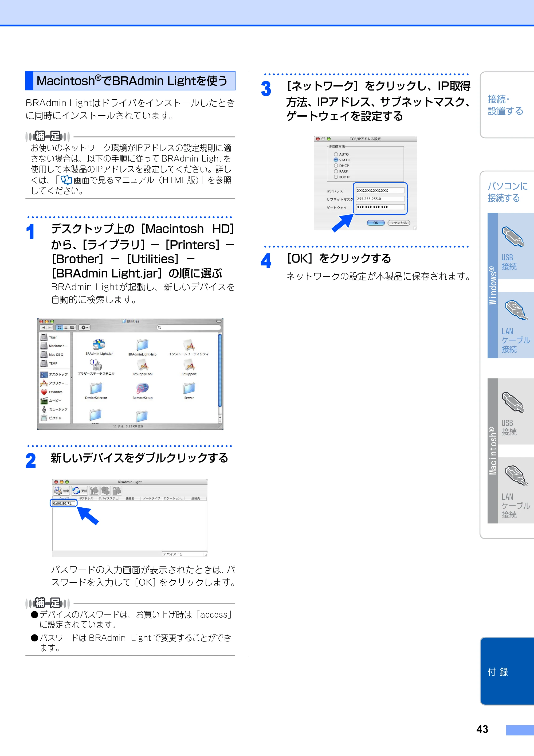Viewport: 534px width, 756px height.
Task: Select the STATIC radio button
Action: click(x=336, y=160)
